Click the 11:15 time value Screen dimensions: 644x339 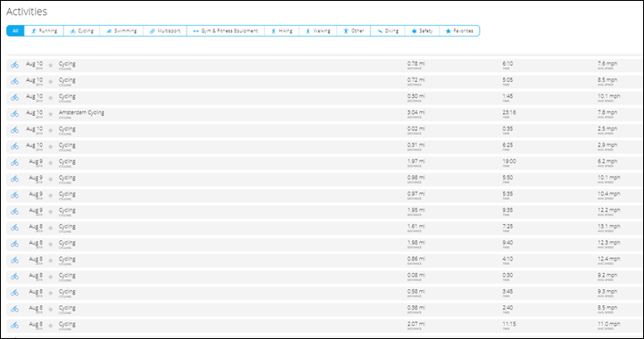point(509,324)
